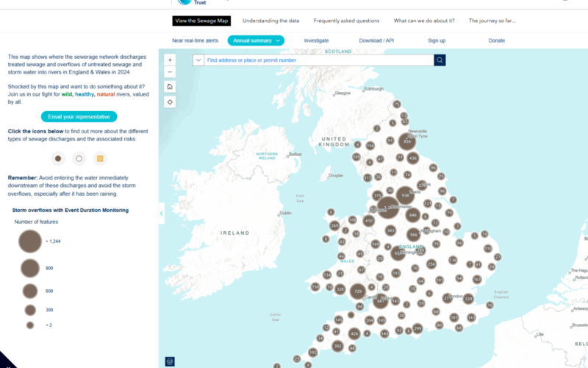Select the 315 cluster marker
The width and height of the screenshot is (588, 368).
pyautogui.click(x=378, y=195)
